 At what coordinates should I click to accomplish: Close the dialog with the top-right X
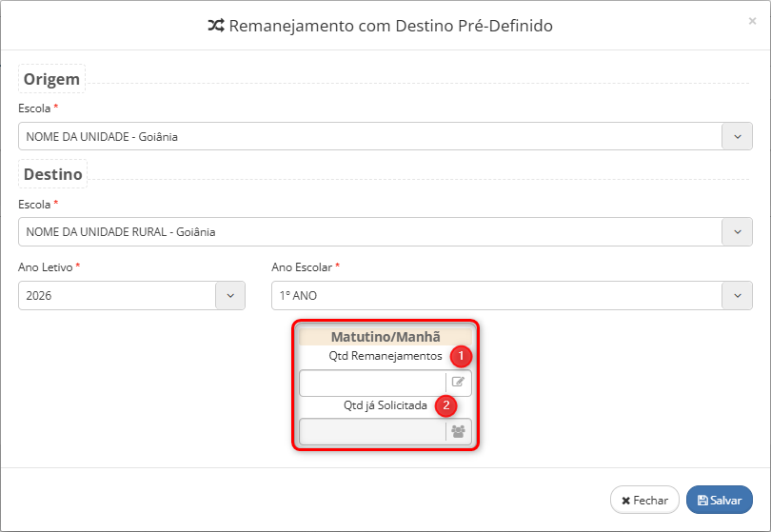click(753, 20)
